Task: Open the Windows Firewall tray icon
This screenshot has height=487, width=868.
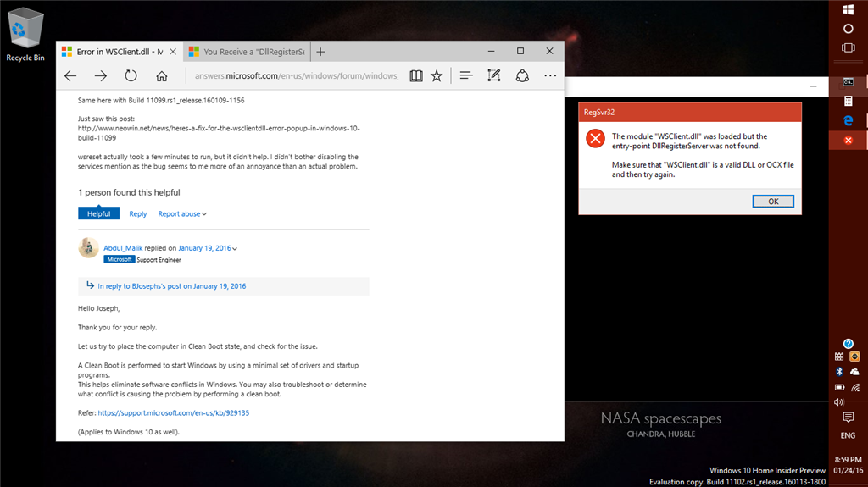Action: point(839,357)
